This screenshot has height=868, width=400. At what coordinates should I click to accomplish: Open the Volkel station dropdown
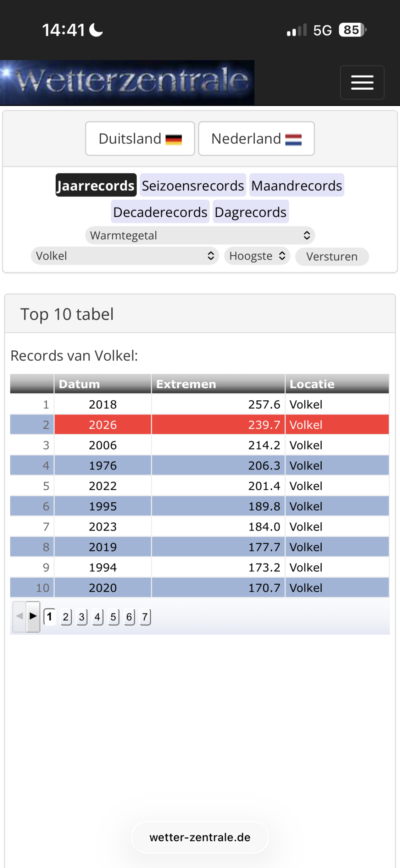[x=125, y=256]
